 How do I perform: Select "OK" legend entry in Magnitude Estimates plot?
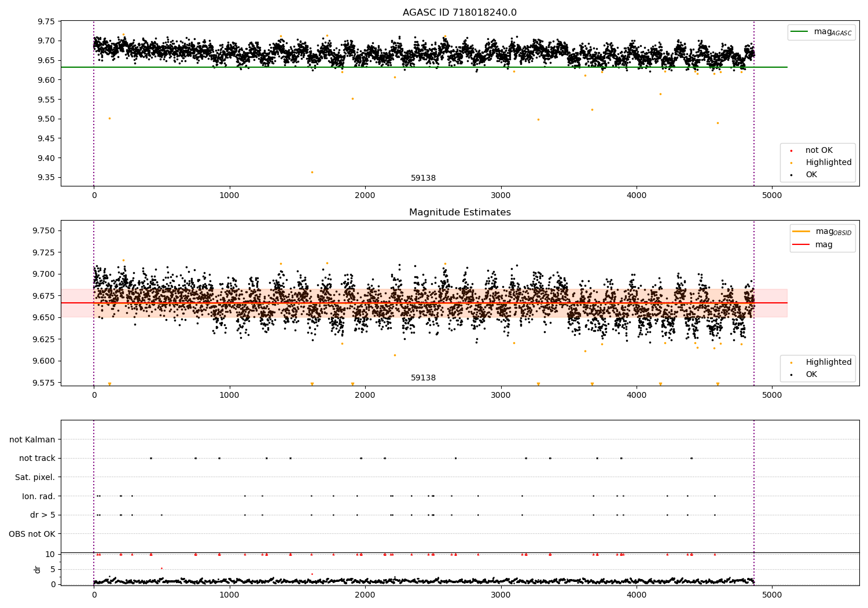coord(811,375)
